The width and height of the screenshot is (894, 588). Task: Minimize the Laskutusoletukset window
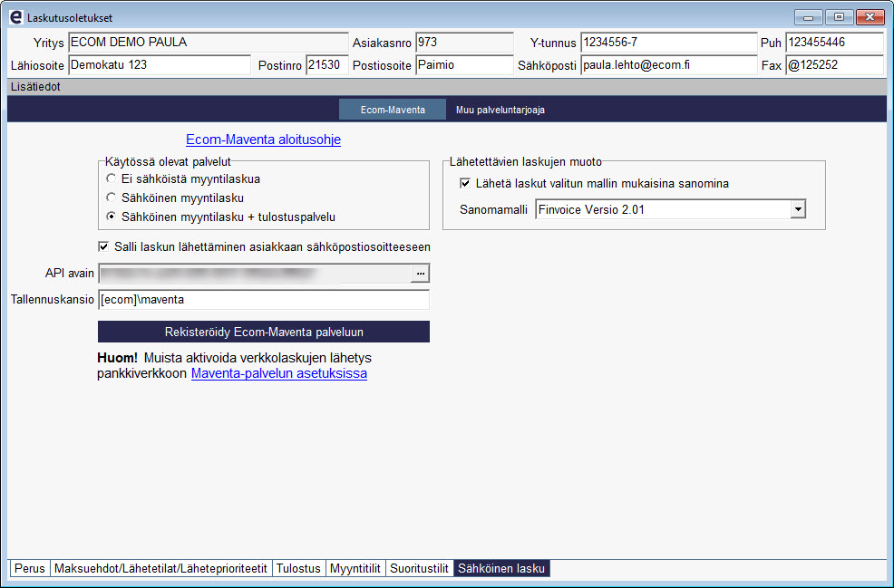[x=808, y=17]
